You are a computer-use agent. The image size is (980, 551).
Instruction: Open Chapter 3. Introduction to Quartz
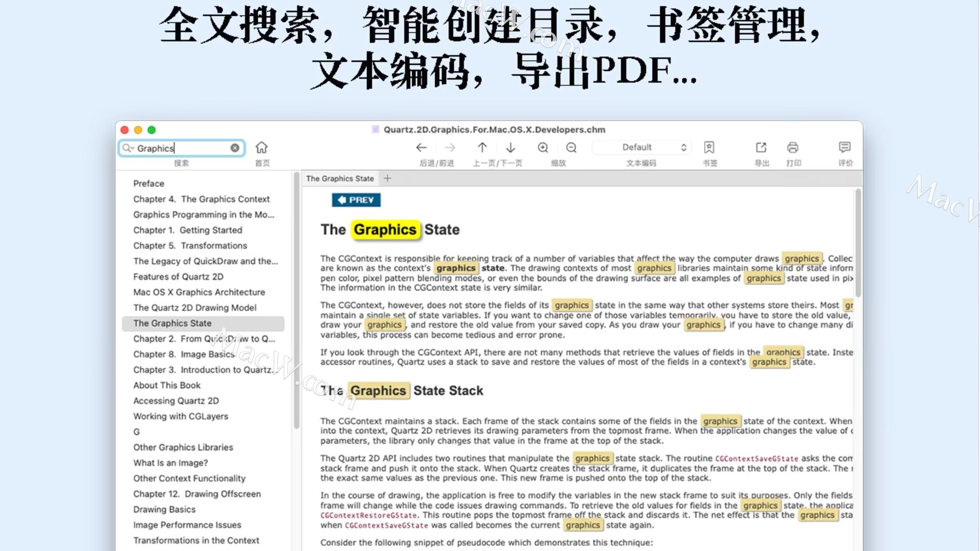point(204,370)
